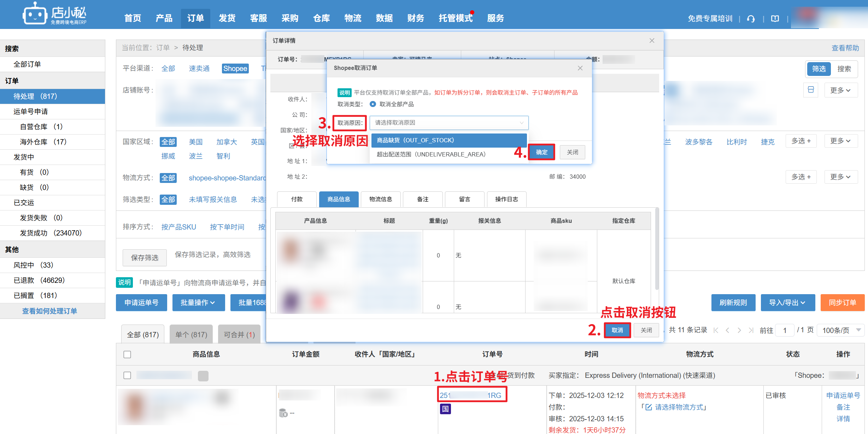Image resolution: width=868 pixels, height=434 pixels.
Task: Toggle the select-all orders header checkbox
Action: point(127,354)
